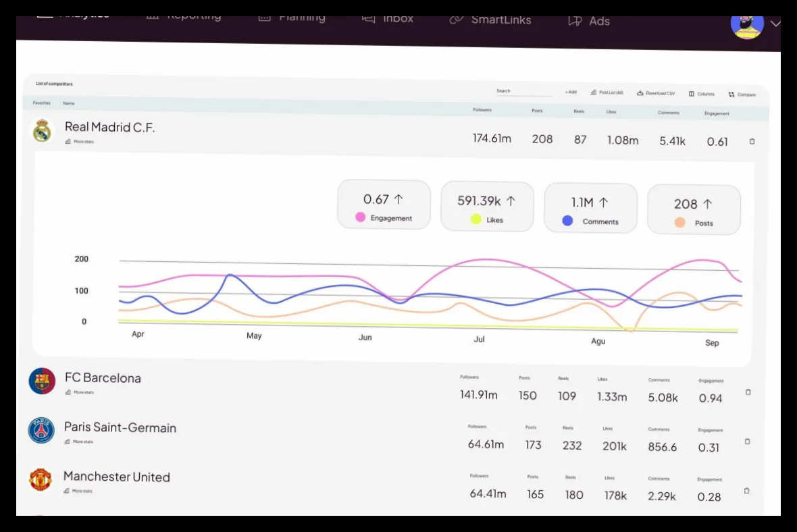This screenshot has height=532, width=797.
Task: Click the trash icon in Paris Saint-Germain row
Action: 747,442
